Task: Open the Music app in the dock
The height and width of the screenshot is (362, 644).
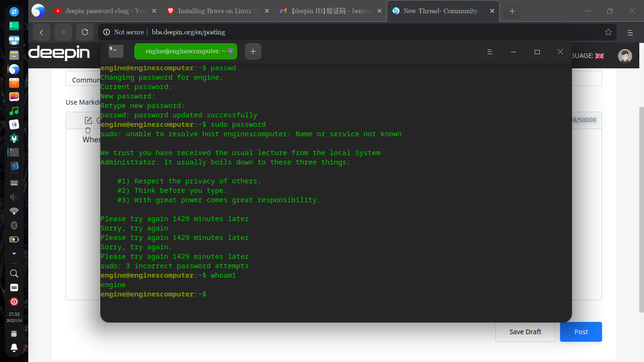Action: (14, 111)
